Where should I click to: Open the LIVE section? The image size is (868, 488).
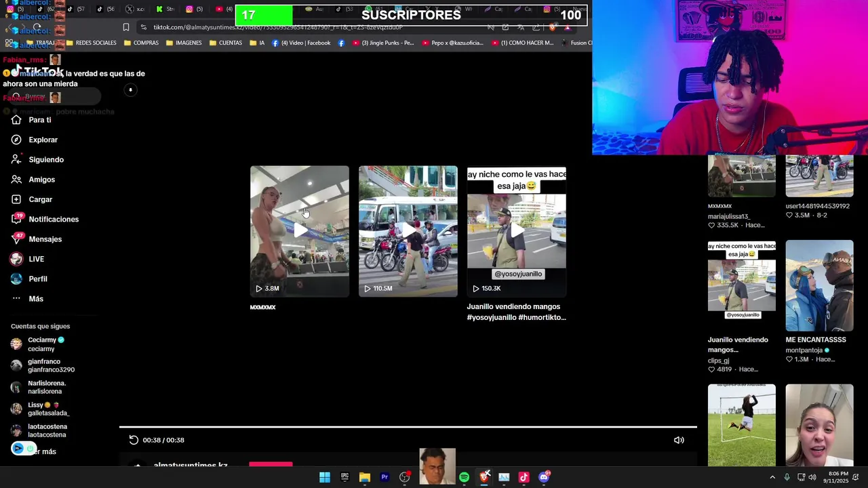tap(28, 259)
